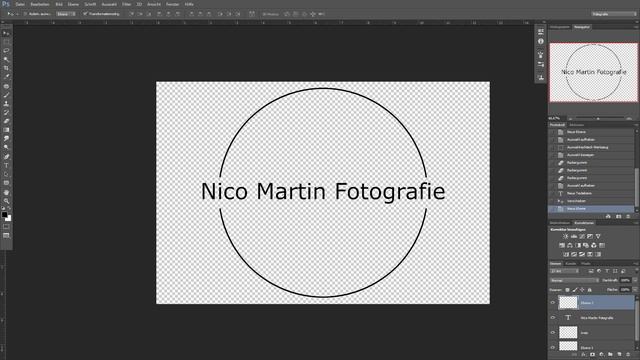The image size is (640, 360).
Task: Add a layer mask to the layer
Action: tap(592, 355)
